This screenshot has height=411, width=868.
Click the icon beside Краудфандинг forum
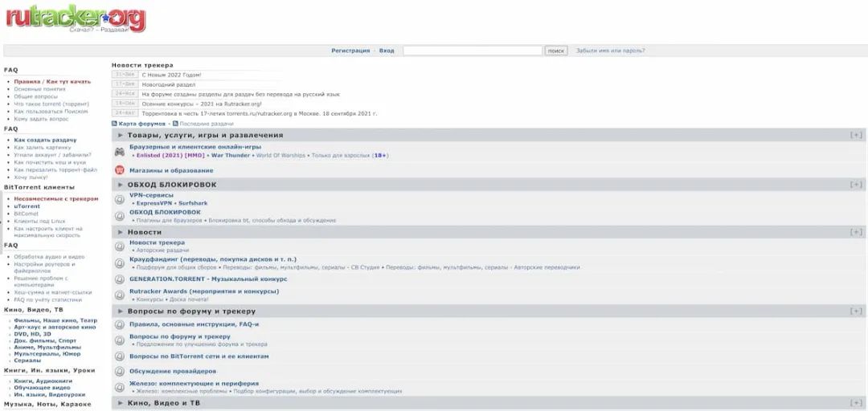pos(120,263)
